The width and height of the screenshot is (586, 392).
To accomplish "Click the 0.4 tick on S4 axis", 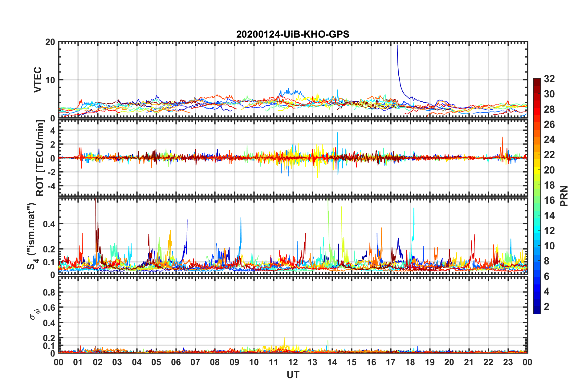I will 49,224.
